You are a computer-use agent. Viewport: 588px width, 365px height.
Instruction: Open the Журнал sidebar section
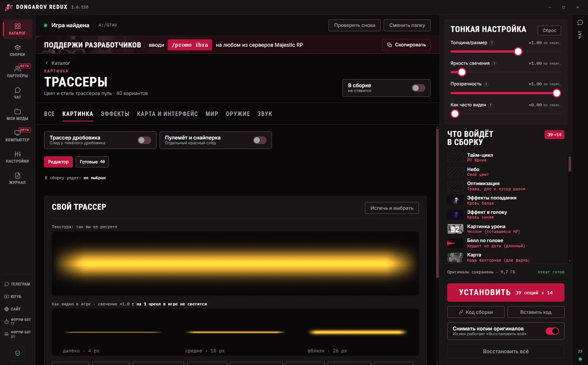[x=17, y=178]
